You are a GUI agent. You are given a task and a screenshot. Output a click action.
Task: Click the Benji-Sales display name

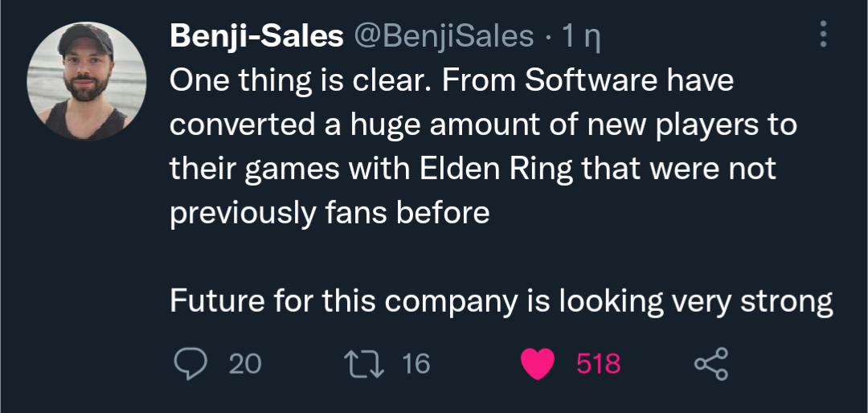pos(256,36)
